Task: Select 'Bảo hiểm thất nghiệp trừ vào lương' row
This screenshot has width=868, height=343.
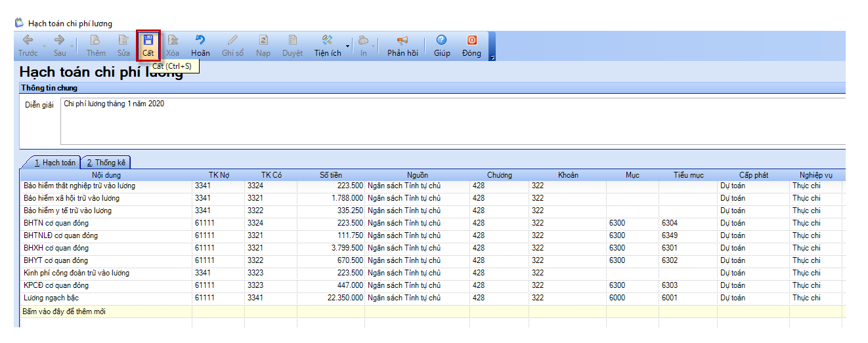Action: 432,186
